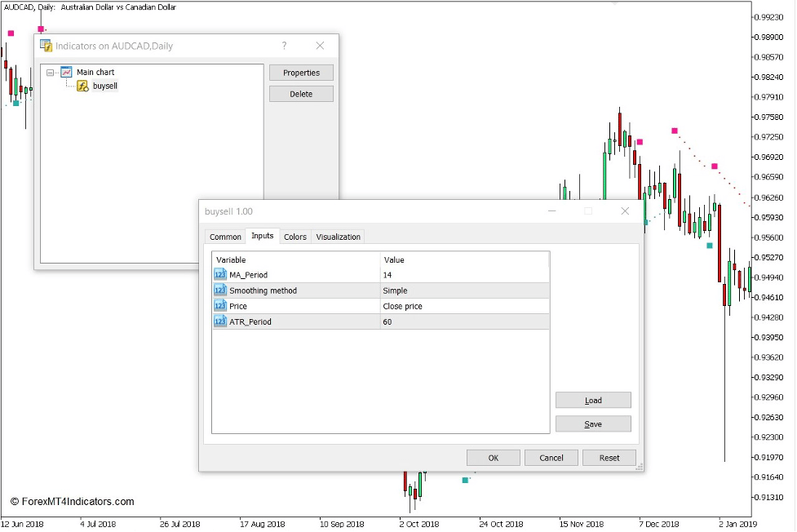The height and width of the screenshot is (532, 797).
Task: Click the Main chart chart icon
Action: [65, 72]
